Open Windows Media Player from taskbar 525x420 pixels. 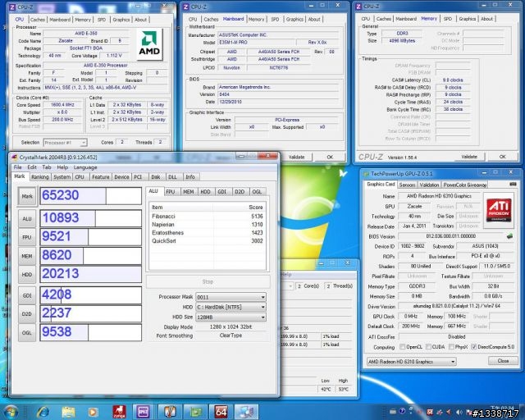(x=93, y=412)
